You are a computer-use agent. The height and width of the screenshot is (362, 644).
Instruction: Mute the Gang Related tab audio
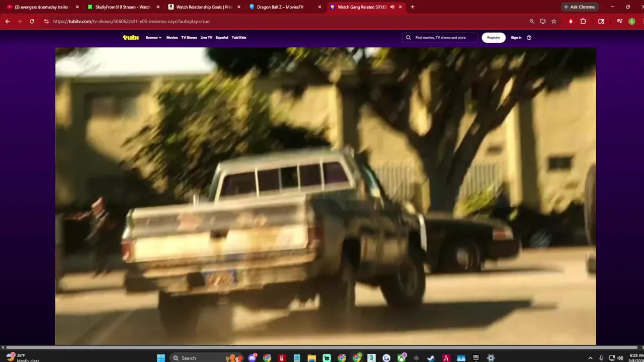coord(392,7)
